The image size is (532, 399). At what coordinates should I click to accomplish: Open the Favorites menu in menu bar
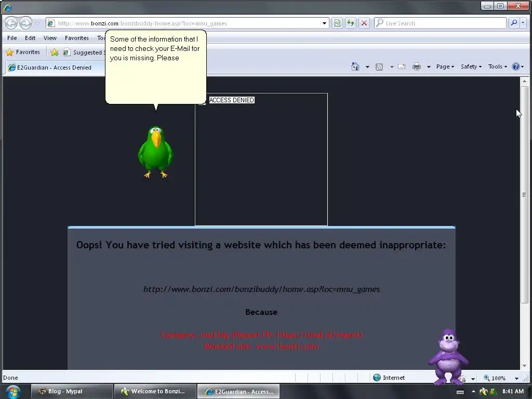click(x=77, y=38)
